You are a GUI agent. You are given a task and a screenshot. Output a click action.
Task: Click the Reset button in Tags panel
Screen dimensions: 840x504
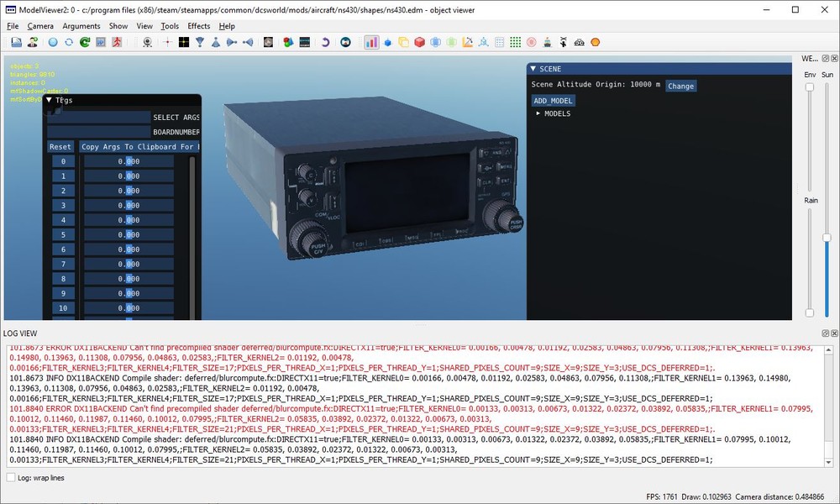click(x=60, y=147)
